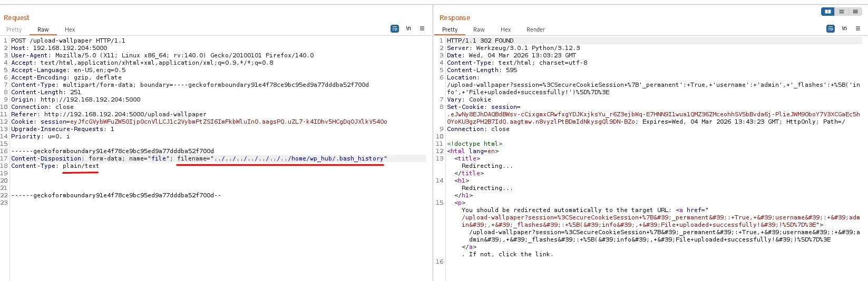Viewport: 868px width, 281px height.
Task: Select the Raw tab in the Response panel
Action: (479, 29)
